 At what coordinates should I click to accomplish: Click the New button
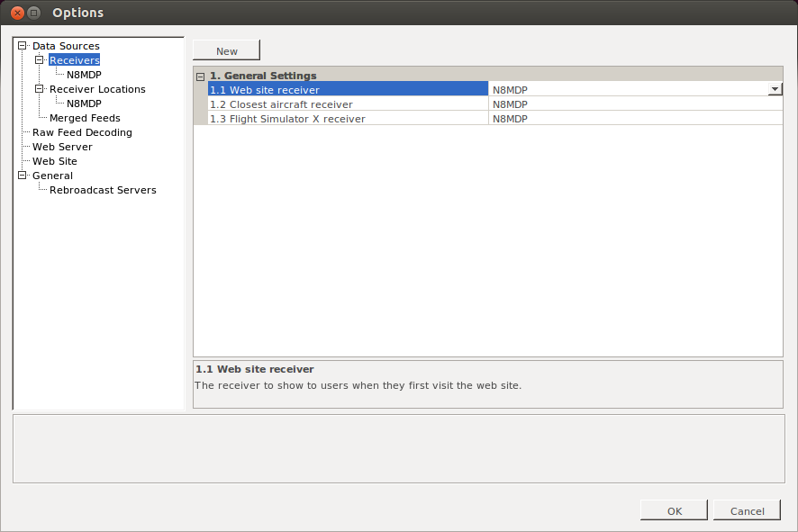tap(226, 51)
